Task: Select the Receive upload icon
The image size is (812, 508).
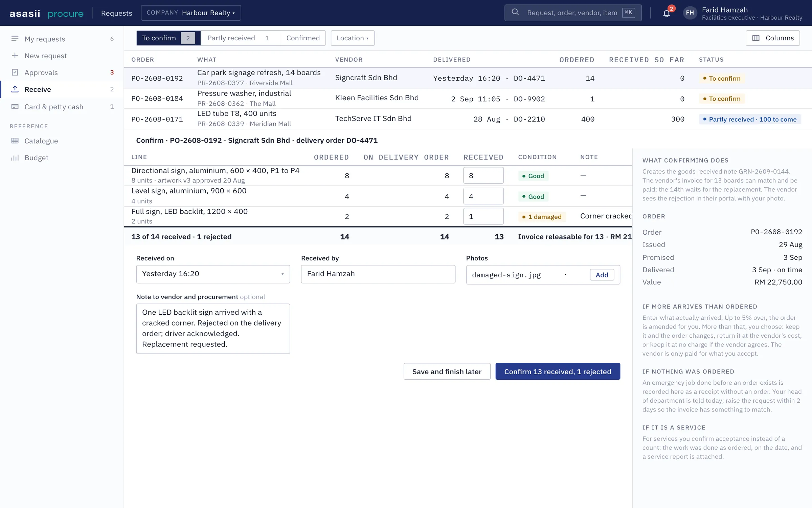Action: coord(15,89)
